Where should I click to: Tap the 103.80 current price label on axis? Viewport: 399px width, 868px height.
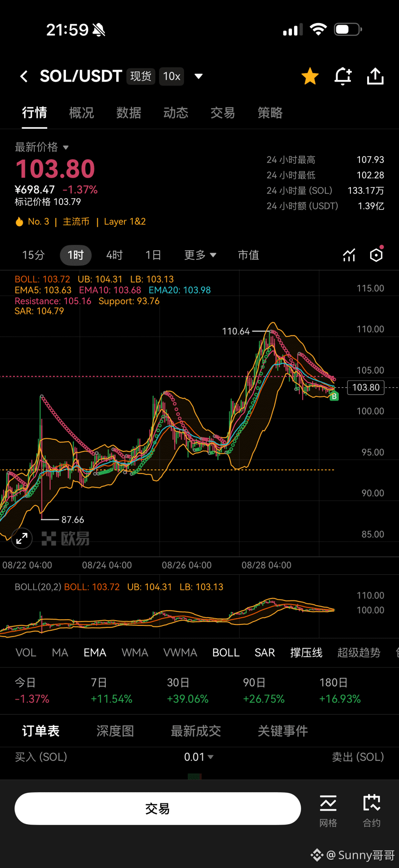(x=366, y=387)
